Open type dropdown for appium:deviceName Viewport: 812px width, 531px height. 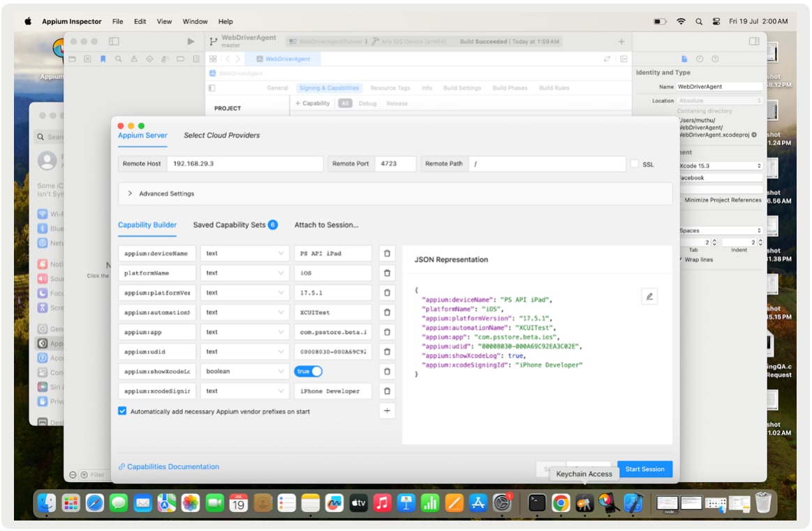244,254
